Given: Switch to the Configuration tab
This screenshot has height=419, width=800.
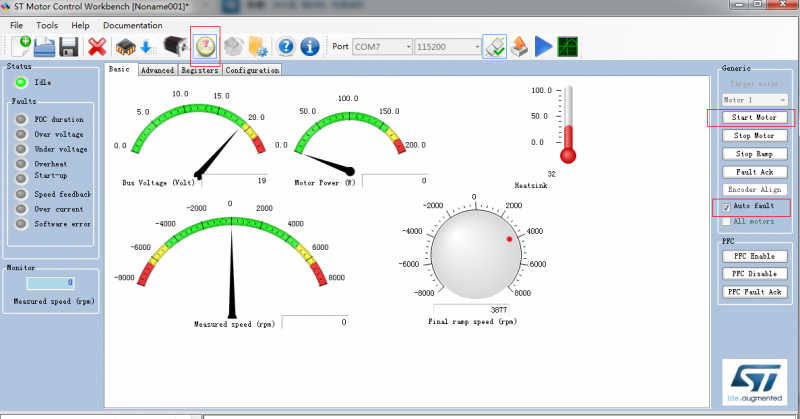Looking at the screenshot, I should [253, 70].
